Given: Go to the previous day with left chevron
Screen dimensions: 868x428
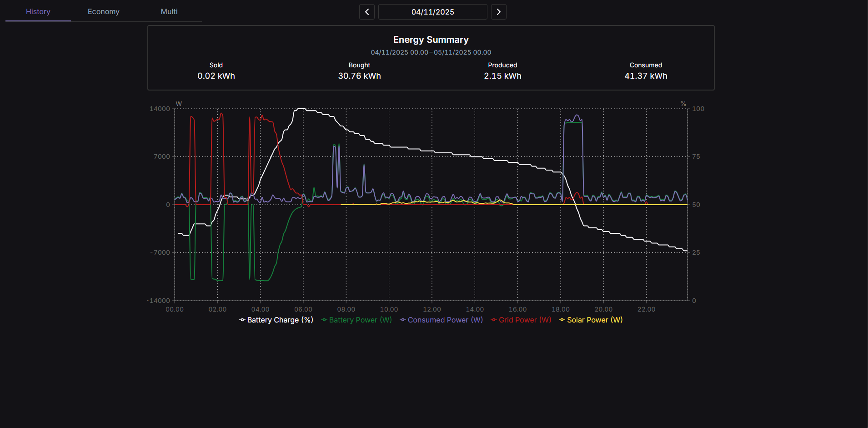Looking at the screenshot, I should tap(367, 12).
